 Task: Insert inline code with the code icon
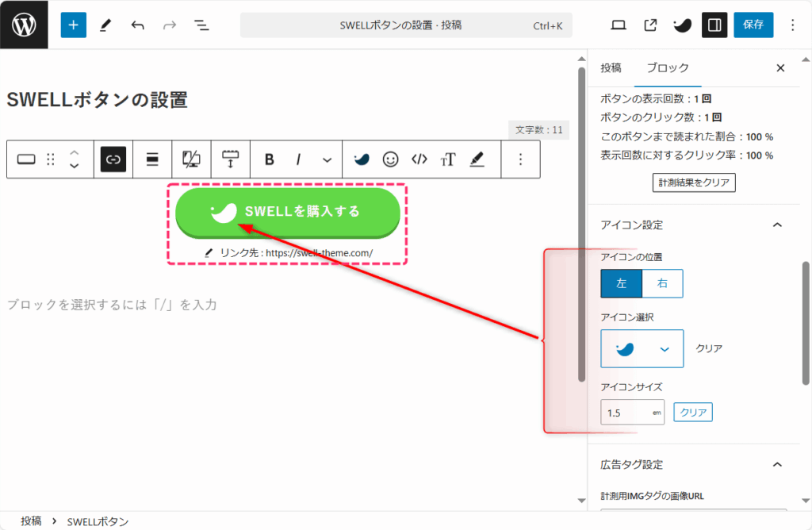tap(419, 159)
